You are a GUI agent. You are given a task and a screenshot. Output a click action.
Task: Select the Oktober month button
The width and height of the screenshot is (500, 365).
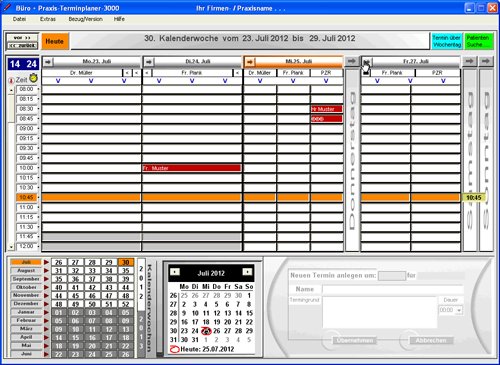point(26,287)
